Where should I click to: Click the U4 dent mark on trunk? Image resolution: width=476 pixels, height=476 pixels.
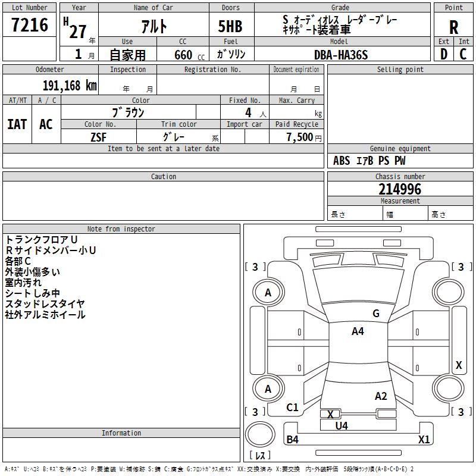tap(342, 426)
